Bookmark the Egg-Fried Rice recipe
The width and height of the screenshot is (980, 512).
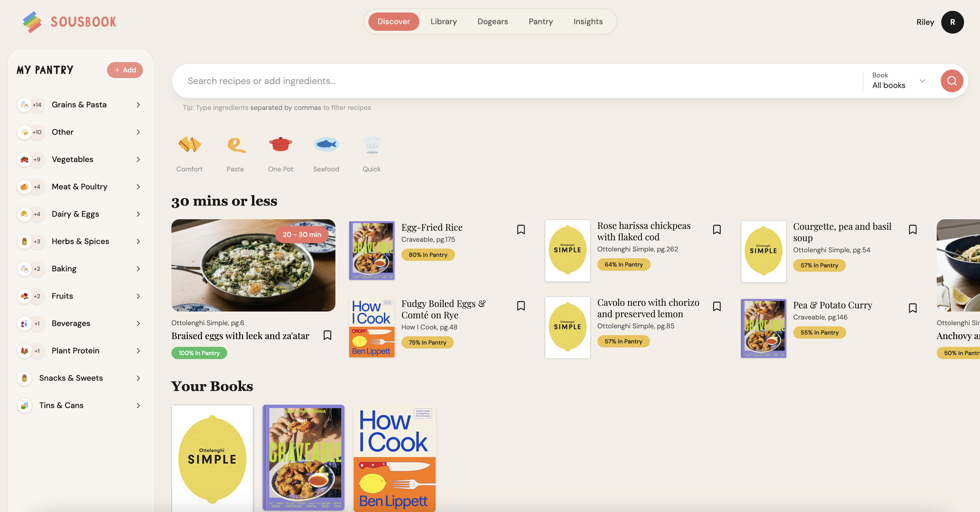pyautogui.click(x=521, y=229)
